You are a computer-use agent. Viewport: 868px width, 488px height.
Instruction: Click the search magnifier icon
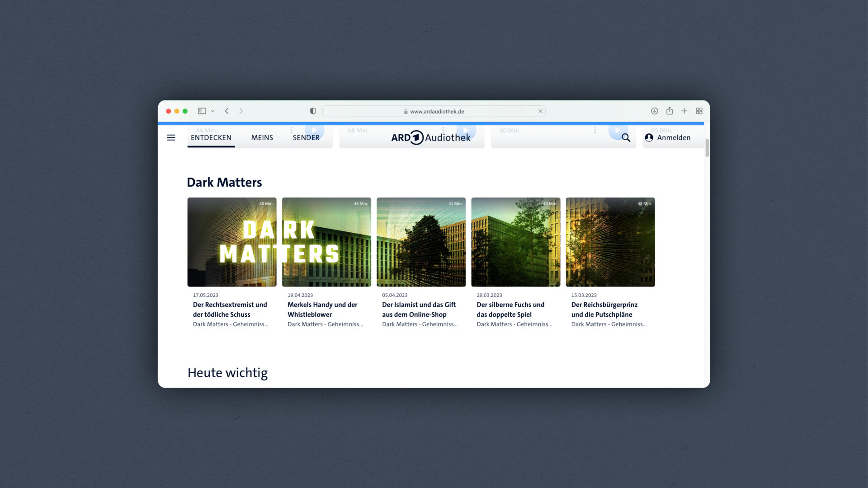coord(626,138)
